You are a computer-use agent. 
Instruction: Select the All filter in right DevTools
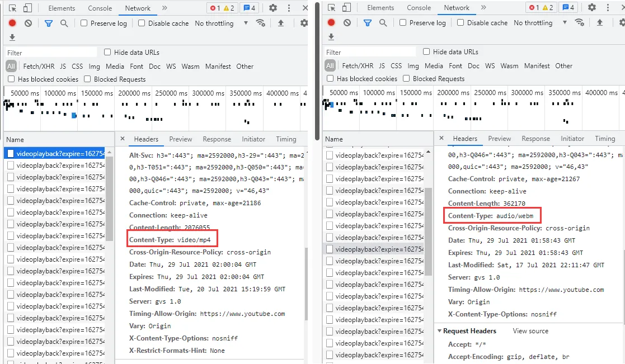pos(330,66)
